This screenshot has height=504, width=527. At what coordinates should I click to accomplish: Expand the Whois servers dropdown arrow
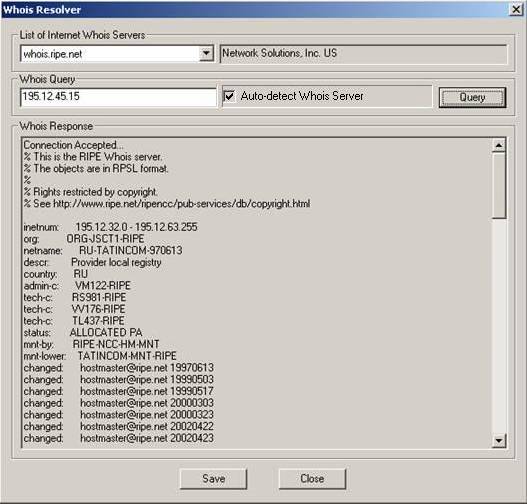click(206, 53)
